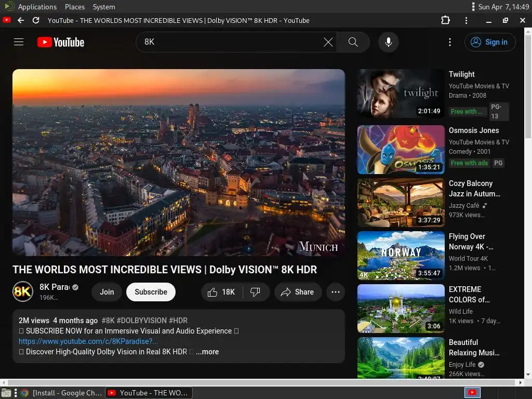Screen dimensions: 532x399
Task: Click EXTREME COLORS of title
Action: [x=469, y=295]
